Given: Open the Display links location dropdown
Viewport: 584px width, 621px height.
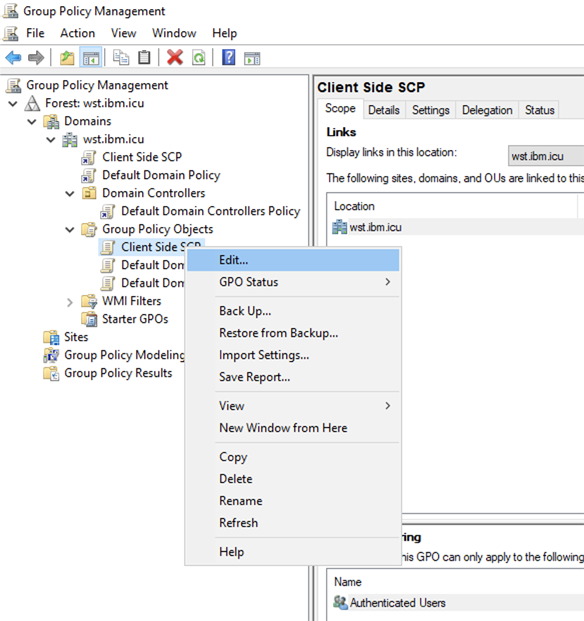Looking at the screenshot, I should (x=546, y=156).
